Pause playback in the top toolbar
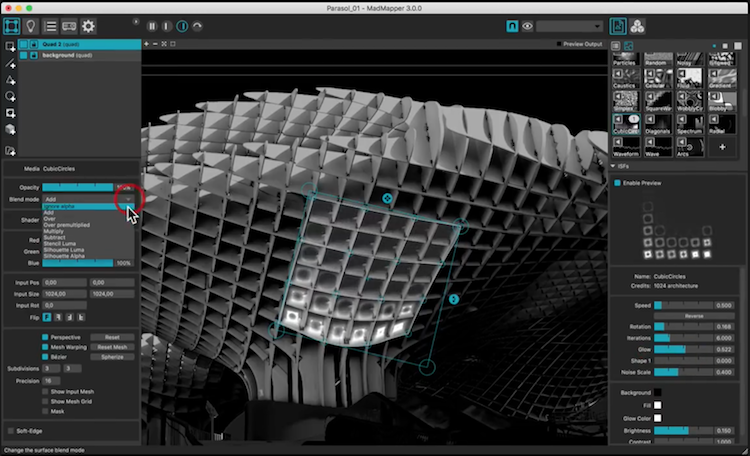Screen dimensions: 750x456 pyautogui.click(x=152, y=26)
